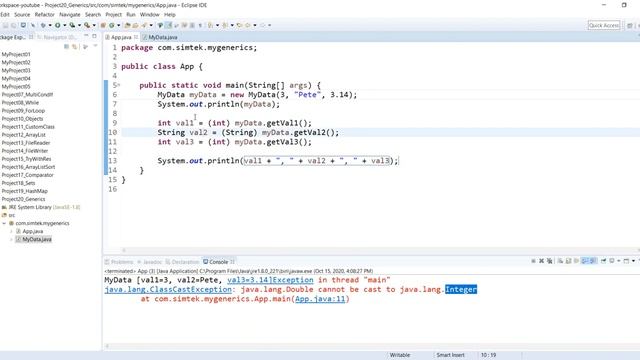Click the Pin Console icon
Screen dimensions: 640x360
[x=603, y=261]
